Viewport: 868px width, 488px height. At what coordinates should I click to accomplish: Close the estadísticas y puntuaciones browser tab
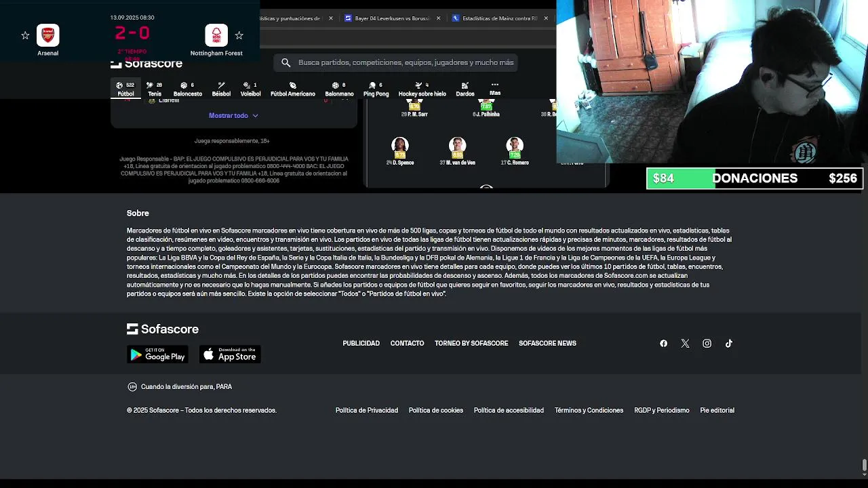tap(331, 18)
